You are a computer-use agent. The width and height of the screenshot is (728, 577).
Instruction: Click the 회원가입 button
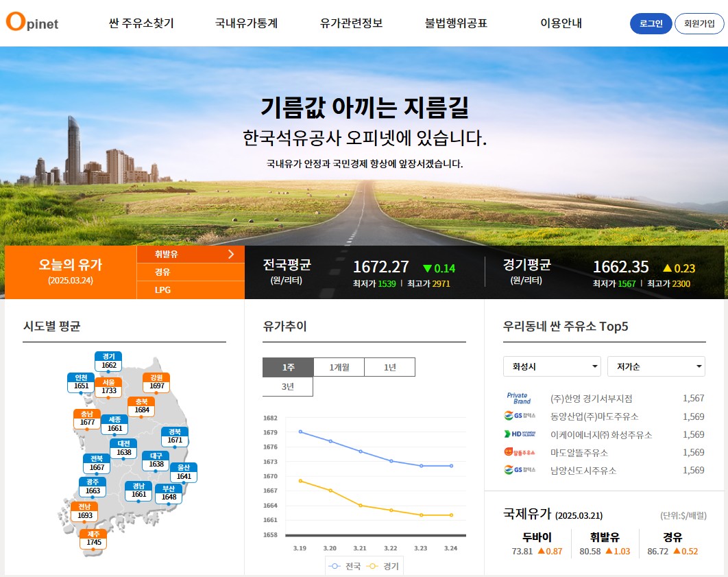pos(699,23)
